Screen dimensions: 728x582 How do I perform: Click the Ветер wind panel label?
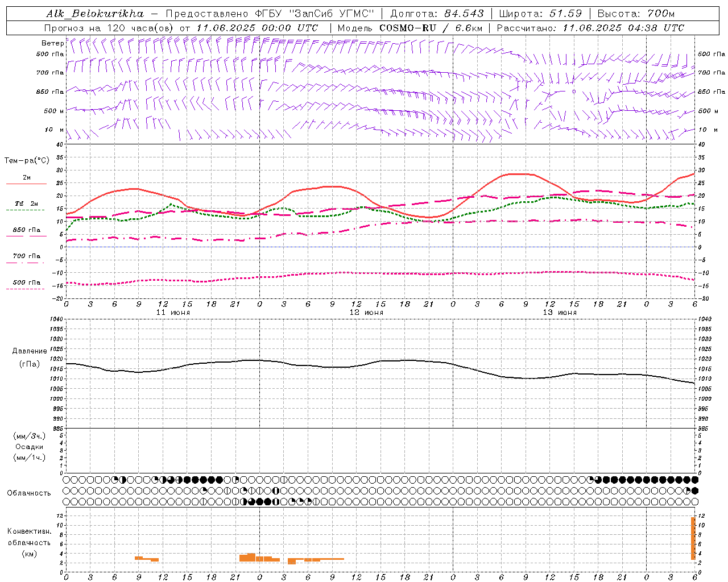tap(52, 43)
